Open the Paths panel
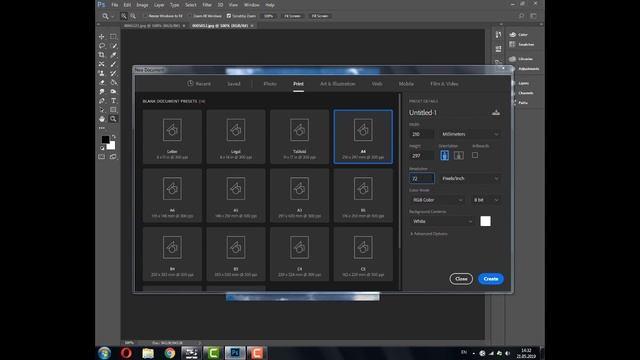The height and width of the screenshot is (360, 640). pos(522,103)
